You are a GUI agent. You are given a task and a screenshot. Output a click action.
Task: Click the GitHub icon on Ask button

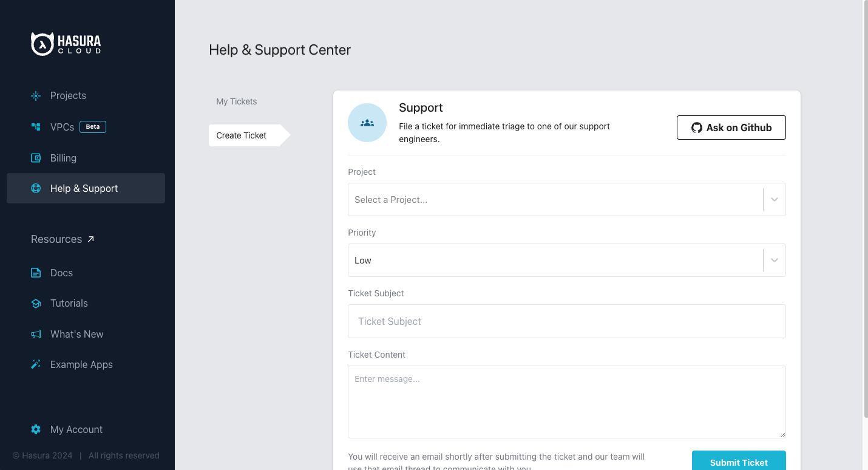coord(696,128)
